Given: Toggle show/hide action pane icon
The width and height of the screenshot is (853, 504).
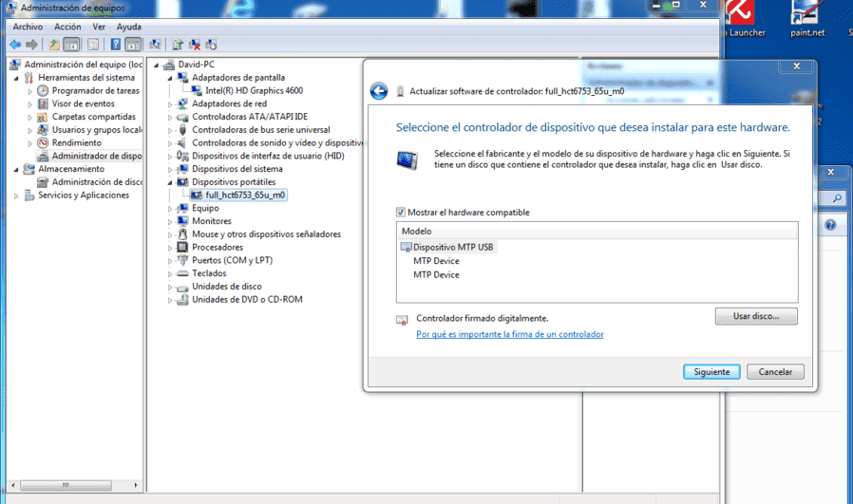Looking at the screenshot, I should point(133,45).
